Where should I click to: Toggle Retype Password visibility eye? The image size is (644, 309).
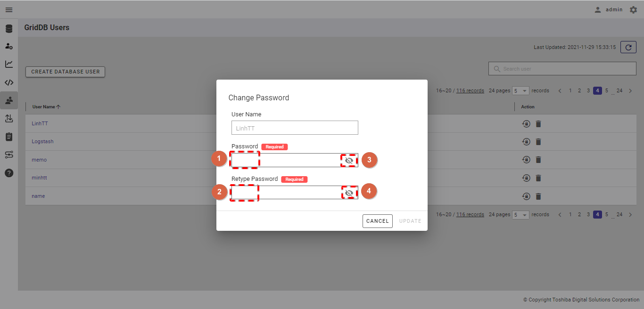[349, 193]
